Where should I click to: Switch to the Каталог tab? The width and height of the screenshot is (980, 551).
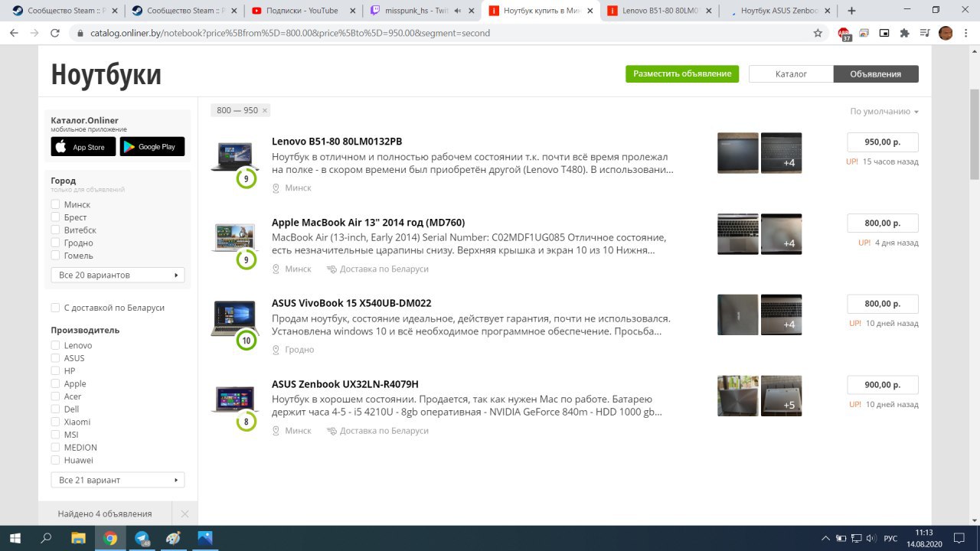pos(791,74)
